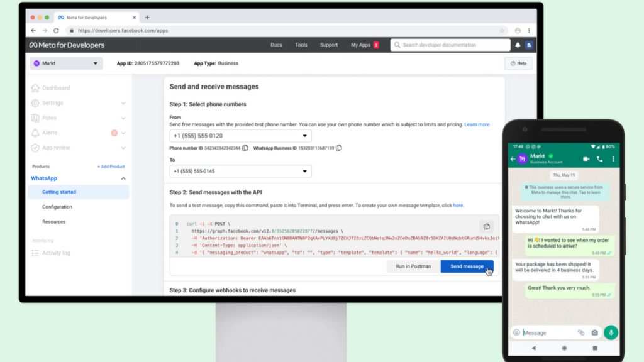Copy the phone number ID
This screenshot has width=644, height=362.
click(245, 148)
